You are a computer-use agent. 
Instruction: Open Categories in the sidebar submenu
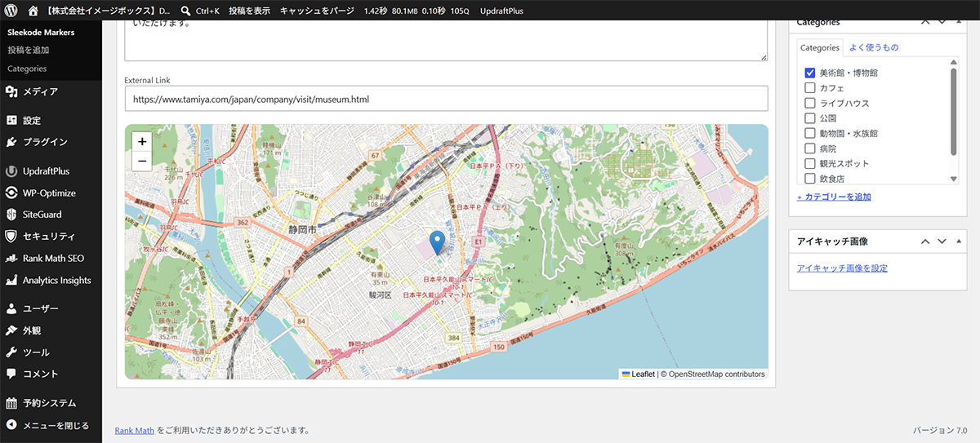27,69
